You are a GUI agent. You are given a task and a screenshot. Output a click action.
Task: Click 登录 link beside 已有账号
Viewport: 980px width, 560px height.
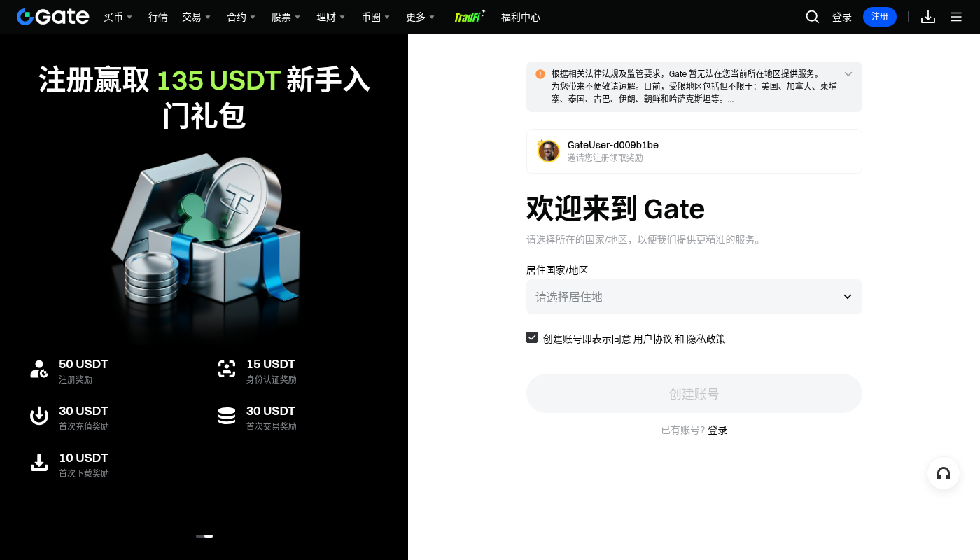point(717,430)
